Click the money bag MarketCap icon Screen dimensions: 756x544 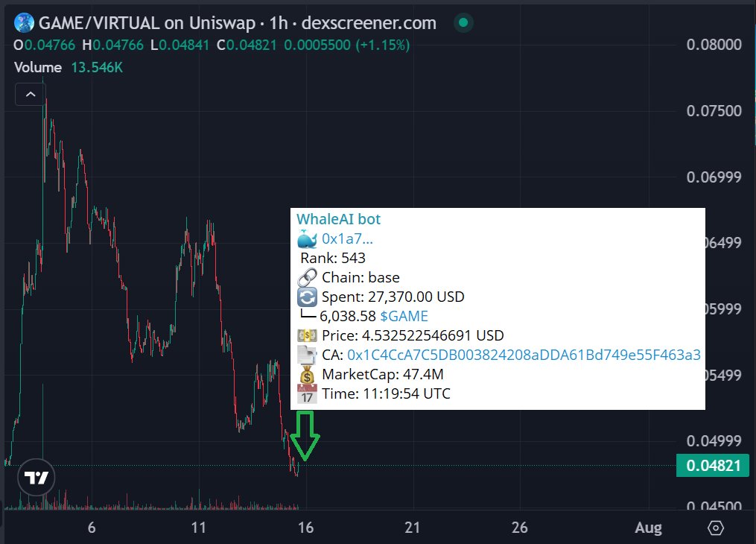coord(307,374)
